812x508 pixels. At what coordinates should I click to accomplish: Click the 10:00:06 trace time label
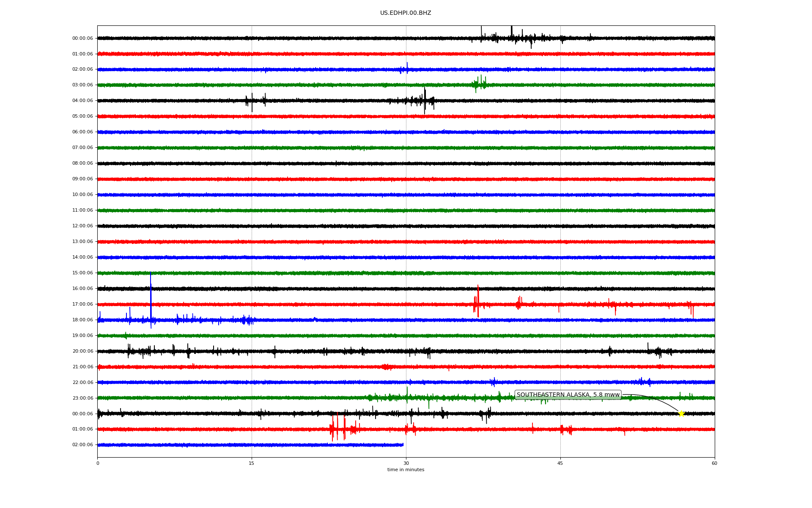coord(82,195)
